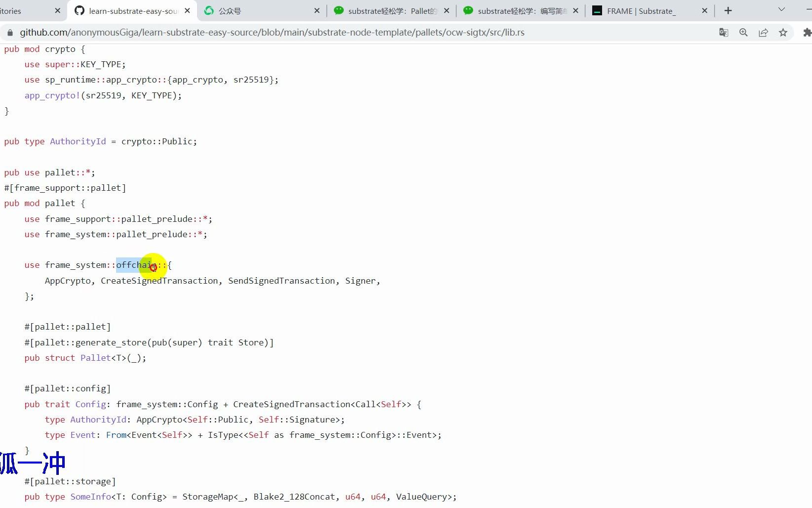Screen dimensions: 812x508
Task: Click 'use frame_support::pallet_prelude::*;' line
Action: tap(119, 219)
